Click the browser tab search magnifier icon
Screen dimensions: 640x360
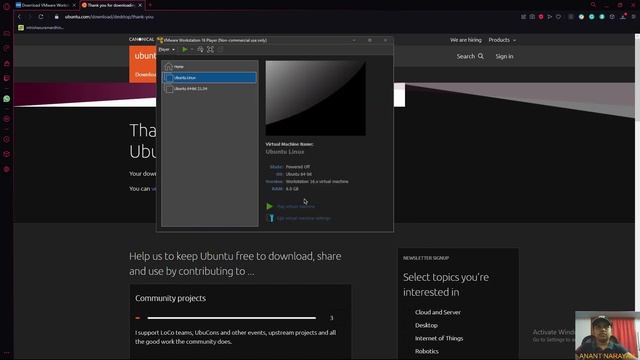(x=593, y=5)
